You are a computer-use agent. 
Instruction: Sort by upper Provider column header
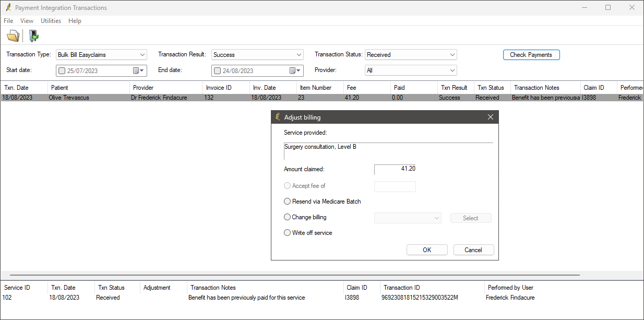pyautogui.click(x=166, y=88)
